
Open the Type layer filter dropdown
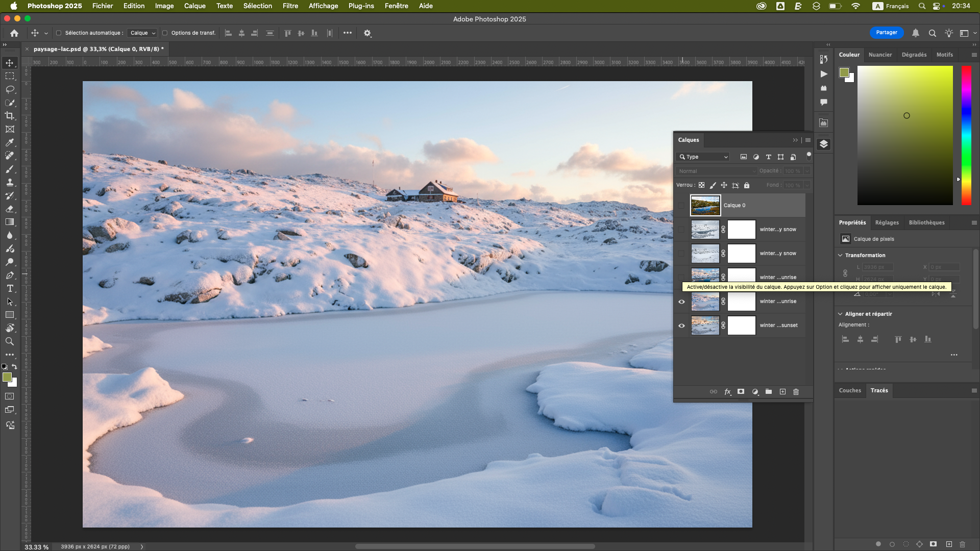pos(703,157)
